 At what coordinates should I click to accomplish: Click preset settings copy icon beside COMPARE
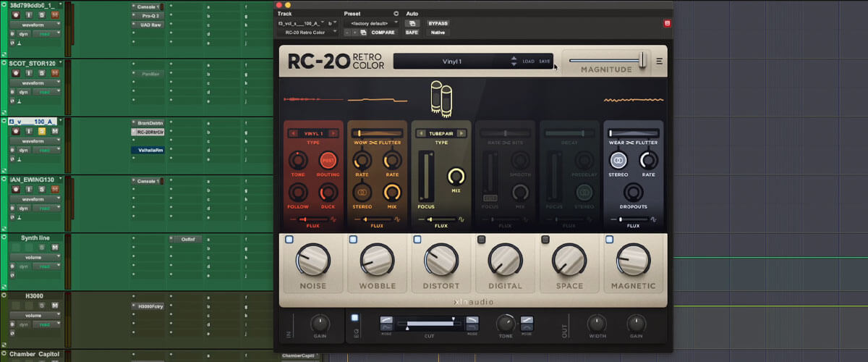363,33
